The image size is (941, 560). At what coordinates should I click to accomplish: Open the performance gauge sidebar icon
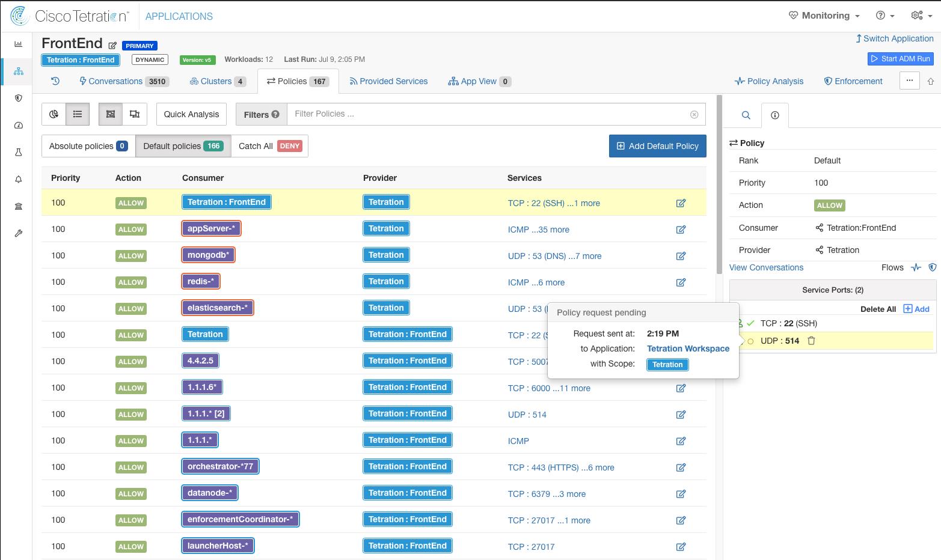point(18,126)
